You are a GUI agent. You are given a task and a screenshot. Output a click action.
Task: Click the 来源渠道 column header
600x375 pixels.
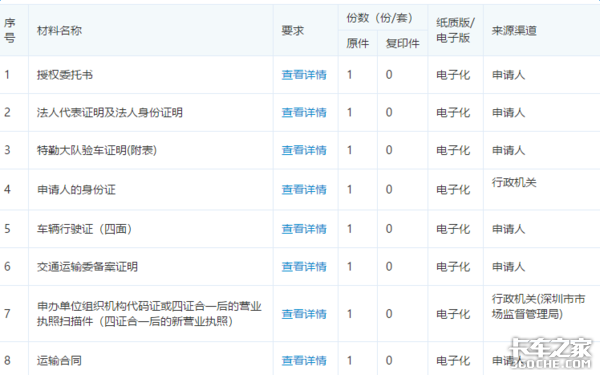click(x=514, y=31)
